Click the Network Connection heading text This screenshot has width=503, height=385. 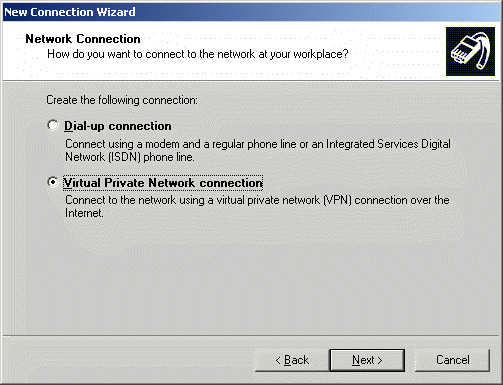(x=83, y=39)
